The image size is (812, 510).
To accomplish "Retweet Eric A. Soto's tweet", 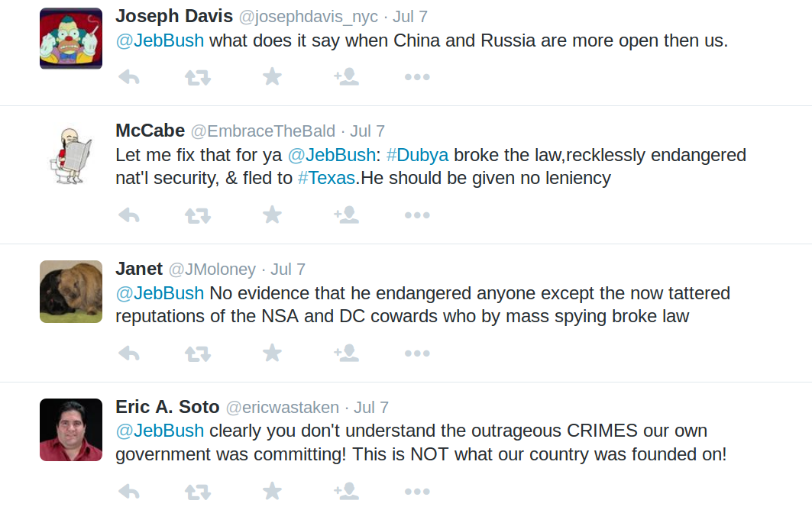I will pos(198,492).
